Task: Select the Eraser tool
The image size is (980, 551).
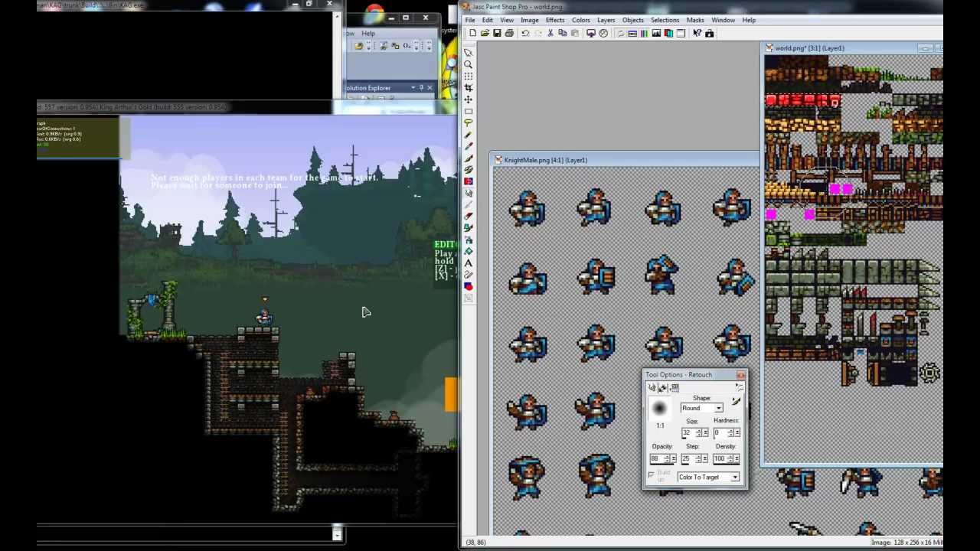Action: coord(469,216)
